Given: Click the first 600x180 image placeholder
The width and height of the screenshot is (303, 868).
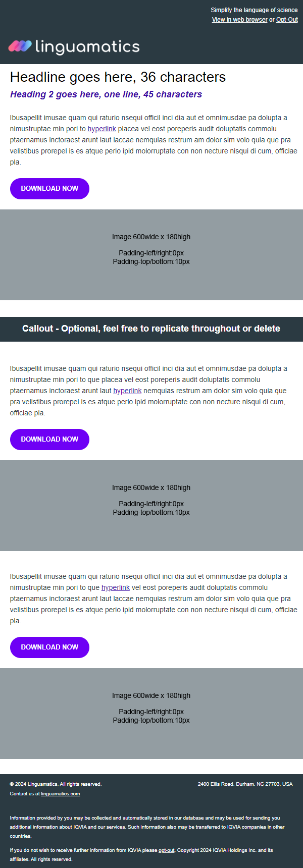Looking at the screenshot, I should [151, 255].
